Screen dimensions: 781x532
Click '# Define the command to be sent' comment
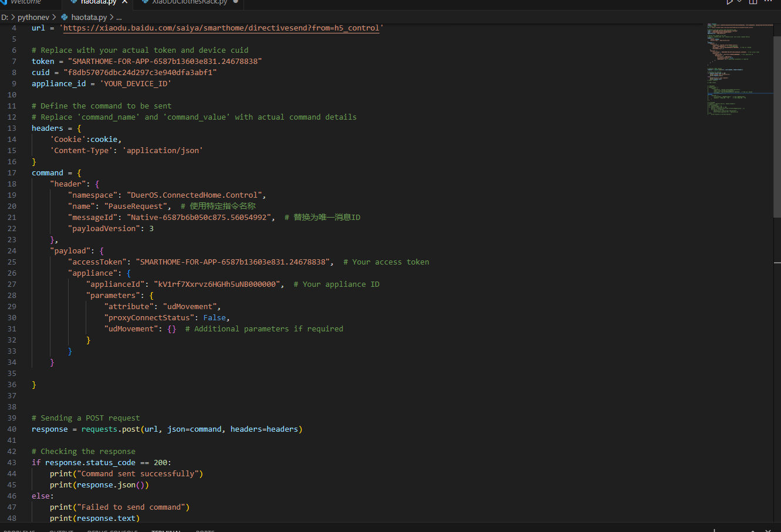pos(102,106)
